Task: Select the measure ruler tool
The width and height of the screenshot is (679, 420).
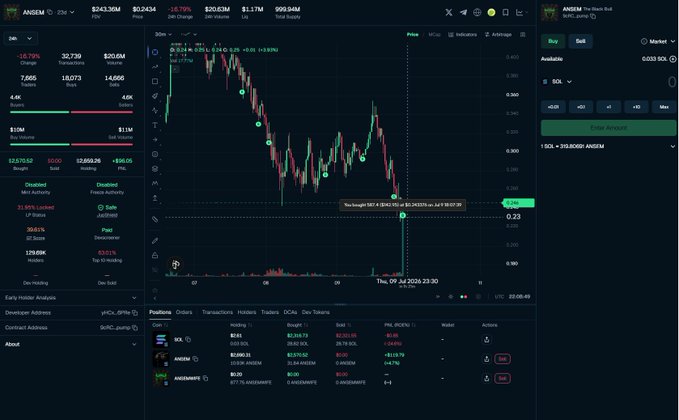Action: (155, 219)
